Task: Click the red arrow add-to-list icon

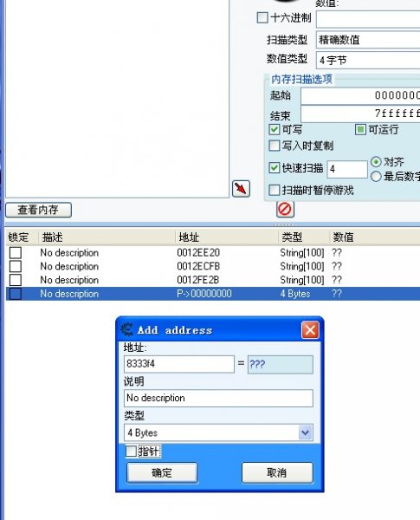Action: point(241,189)
